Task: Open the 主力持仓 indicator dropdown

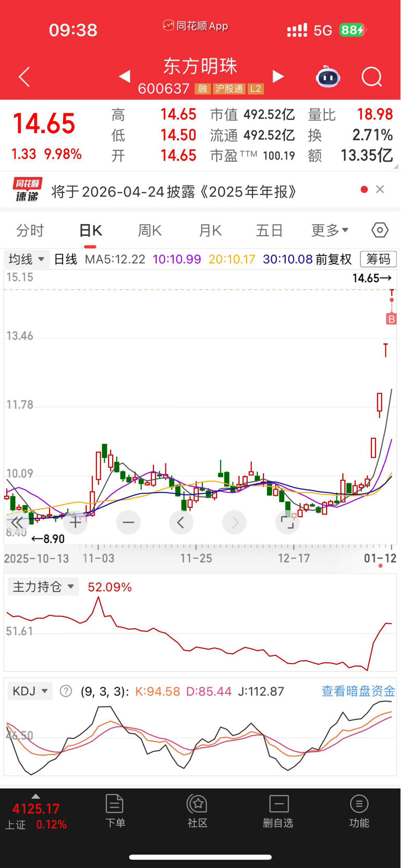Action: tap(43, 587)
